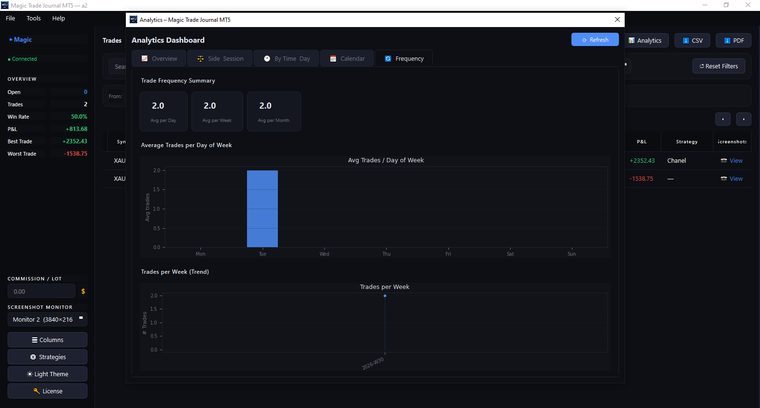760x408 pixels.
Task: Click the P&L column header in trades table
Action: coord(641,142)
